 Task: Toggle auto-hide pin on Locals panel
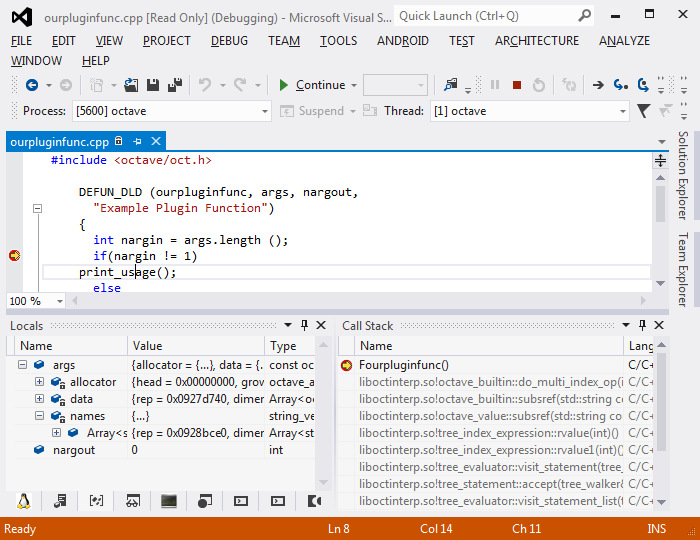pyautogui.click(x=304, y=325)
